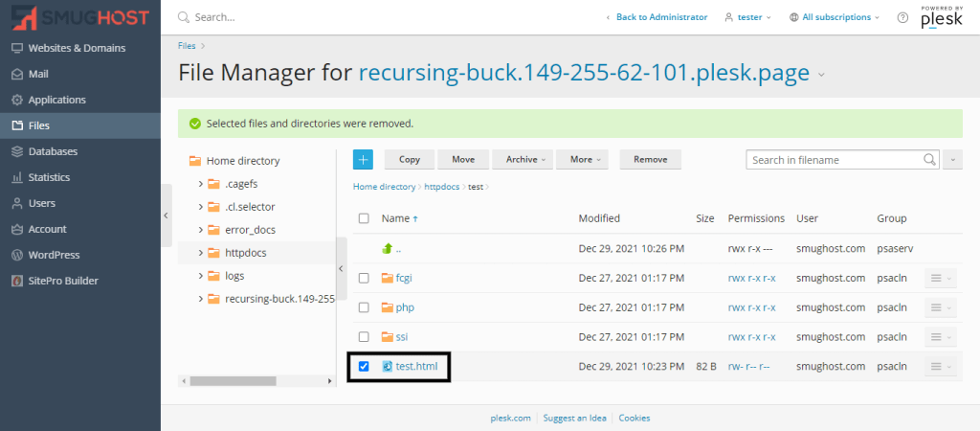
Task: Click the Copy button
Action: 410,160
